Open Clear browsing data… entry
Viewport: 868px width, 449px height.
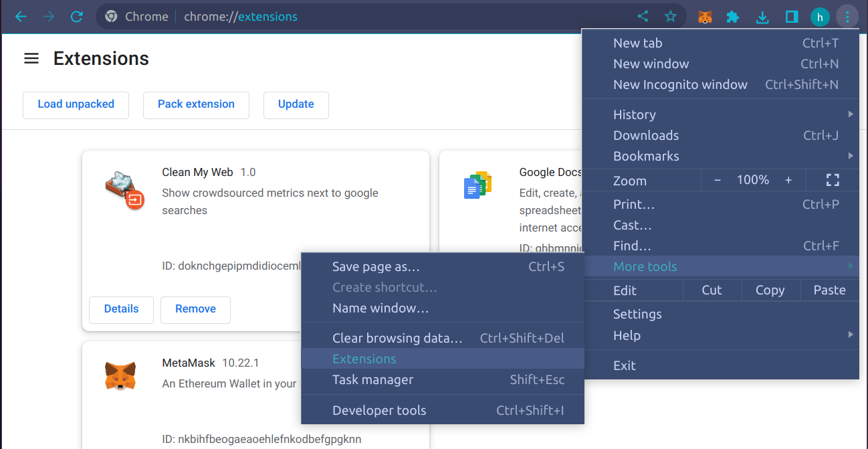[443, 338]
